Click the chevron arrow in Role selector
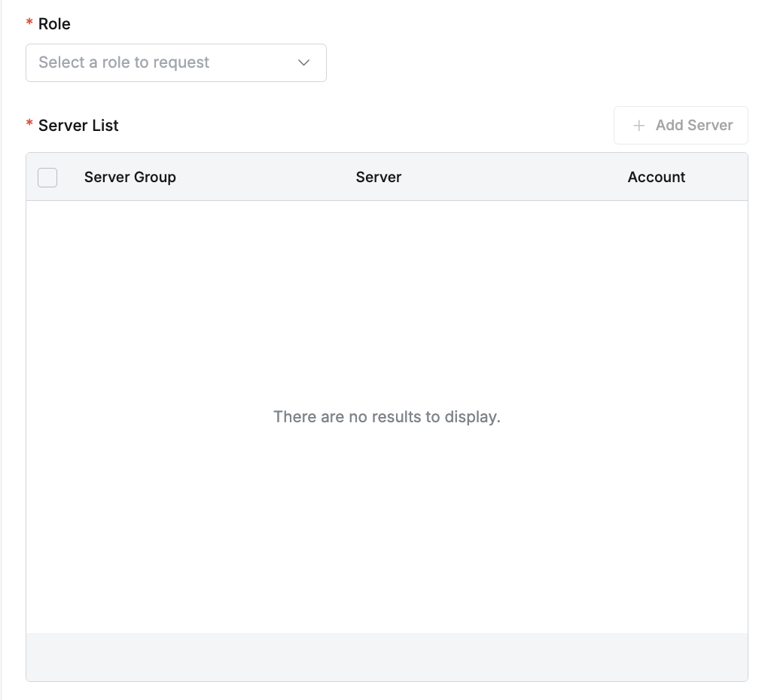The width and height of the screenshot is (765, 700). pyautogui.click(x=303, y=62)
